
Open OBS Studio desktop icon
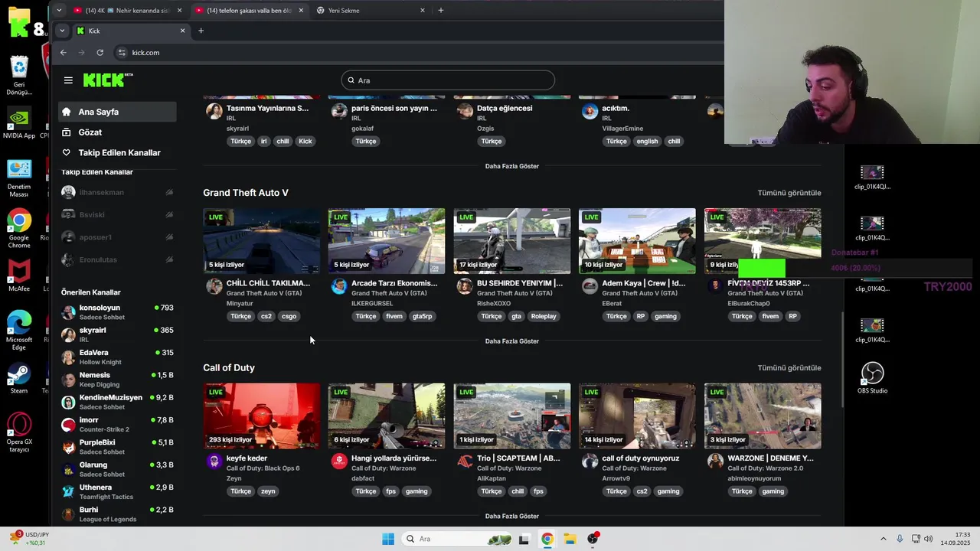click(x=872, y=378)
